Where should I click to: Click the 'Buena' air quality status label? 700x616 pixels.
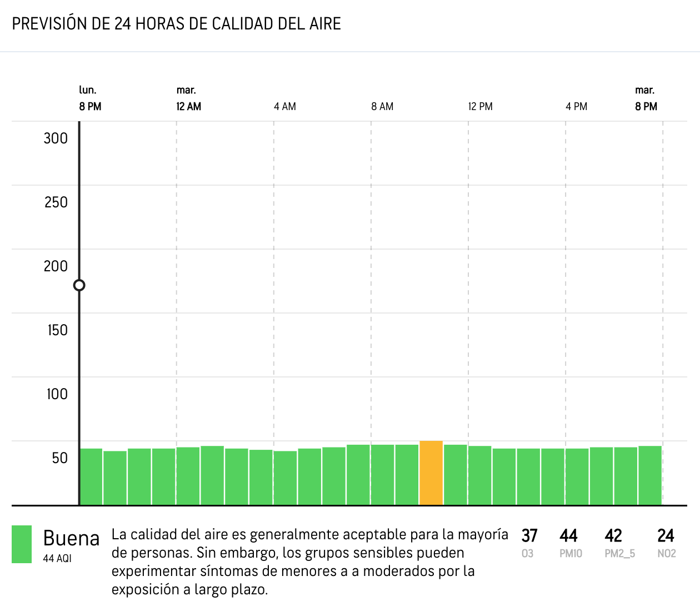tap(71, 538)
